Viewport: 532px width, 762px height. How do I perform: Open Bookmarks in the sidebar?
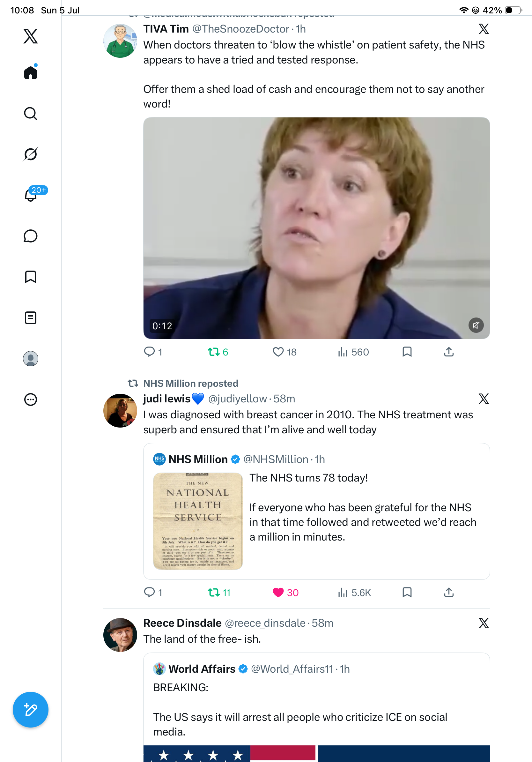[x=31, y=277]
